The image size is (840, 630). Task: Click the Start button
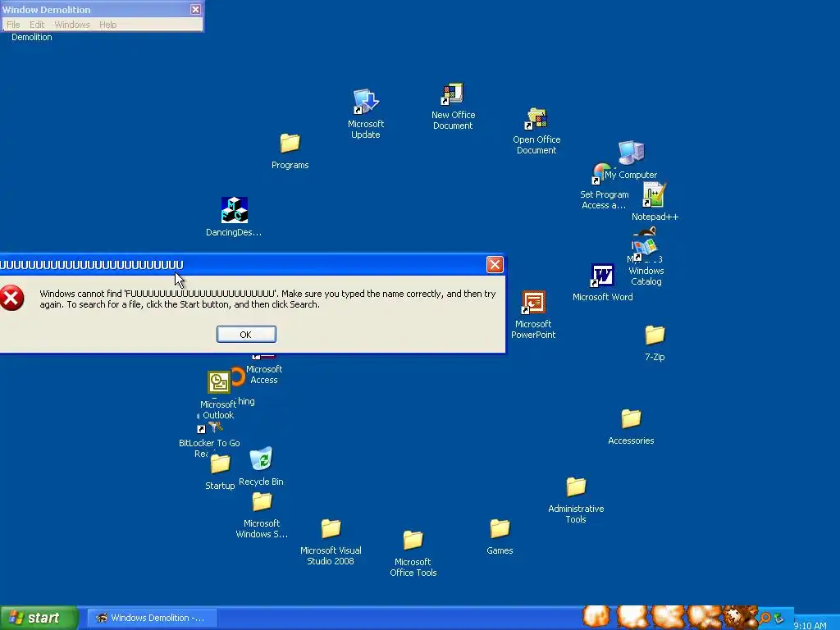[39, 618]
